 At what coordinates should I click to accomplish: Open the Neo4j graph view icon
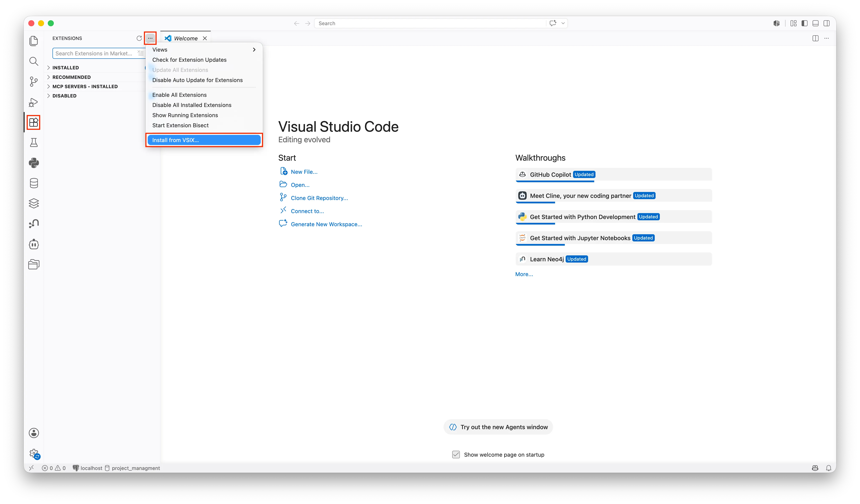34,224
